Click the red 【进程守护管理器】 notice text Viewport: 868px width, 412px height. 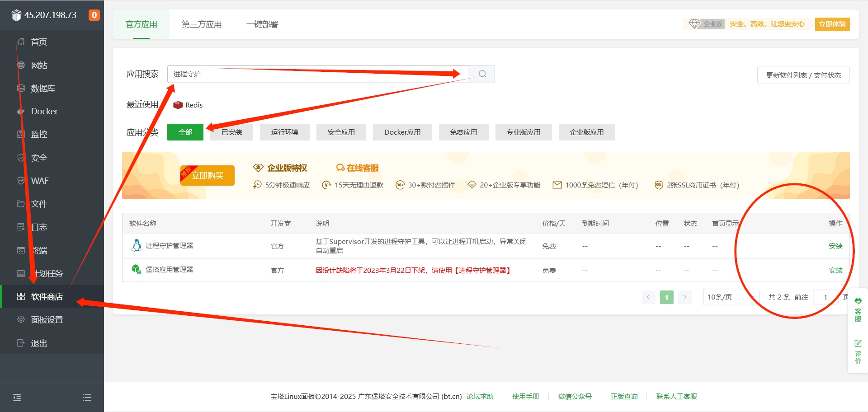[482, 270]
